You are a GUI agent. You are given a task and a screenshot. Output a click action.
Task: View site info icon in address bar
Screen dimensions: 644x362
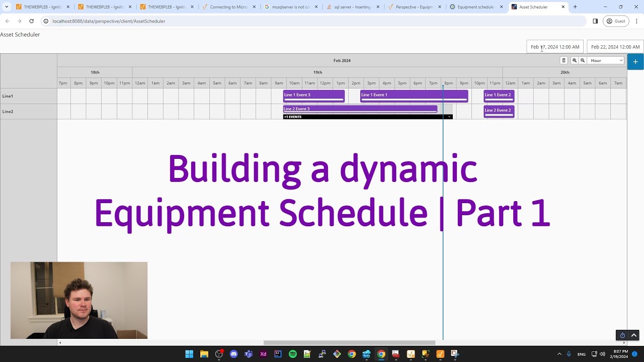46,21
